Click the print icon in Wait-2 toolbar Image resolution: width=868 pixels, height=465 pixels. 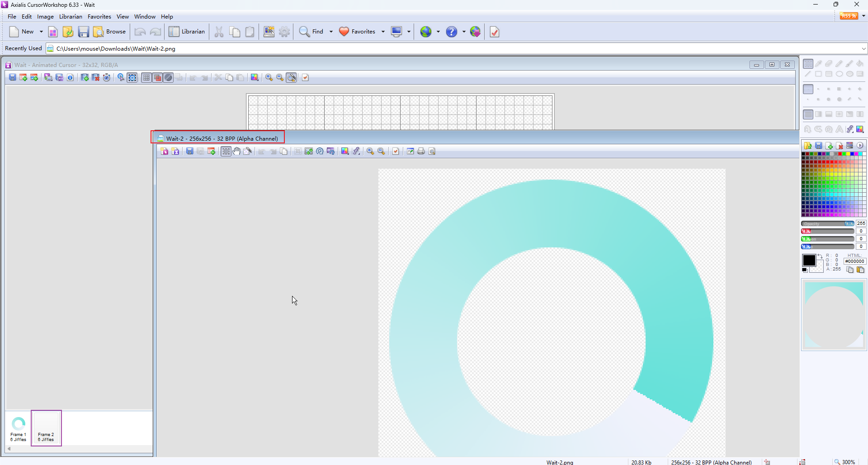click(421, 151)
